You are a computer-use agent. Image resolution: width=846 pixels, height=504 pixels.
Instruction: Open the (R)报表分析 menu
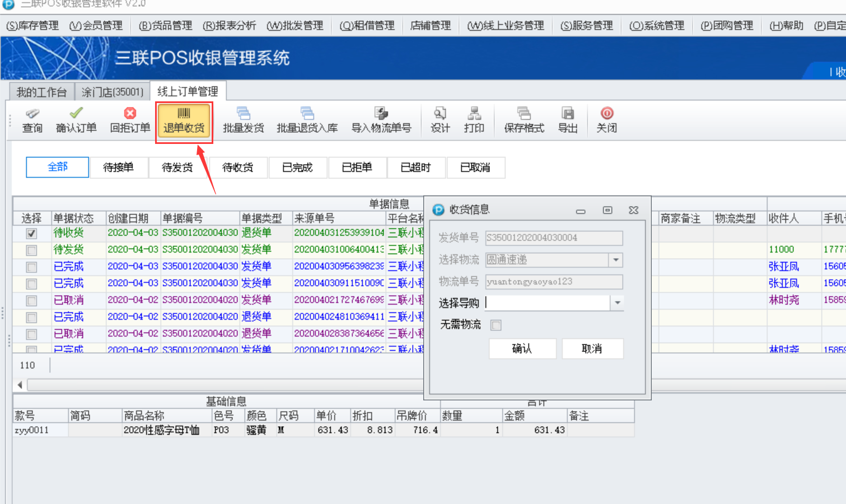point(229,26)
